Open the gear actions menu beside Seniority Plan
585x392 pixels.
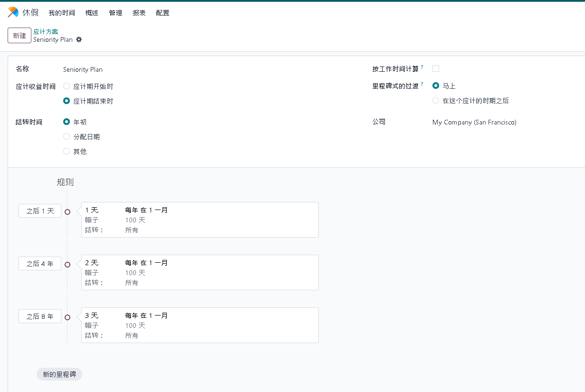coord(79,39)
